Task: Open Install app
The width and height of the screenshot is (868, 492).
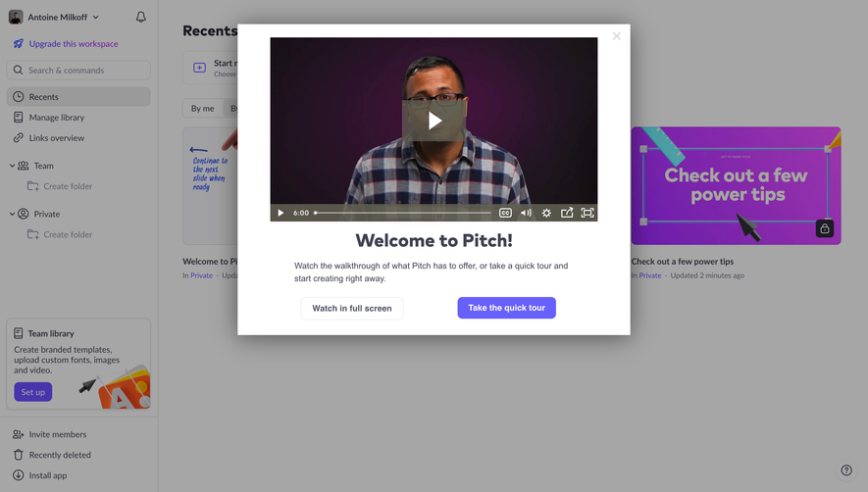Action: pos(48,475)
